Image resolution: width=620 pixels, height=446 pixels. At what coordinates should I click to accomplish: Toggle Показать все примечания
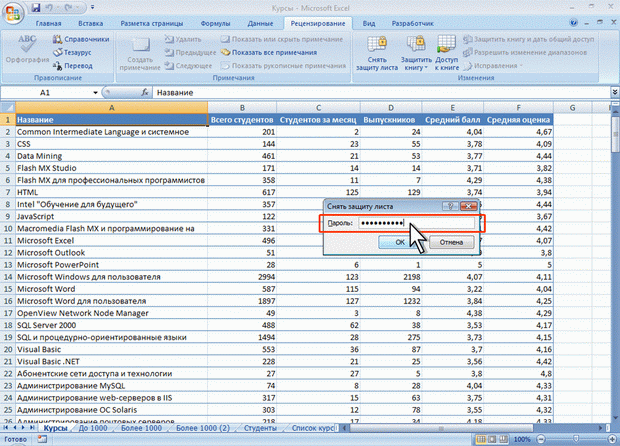pos(269,52)
